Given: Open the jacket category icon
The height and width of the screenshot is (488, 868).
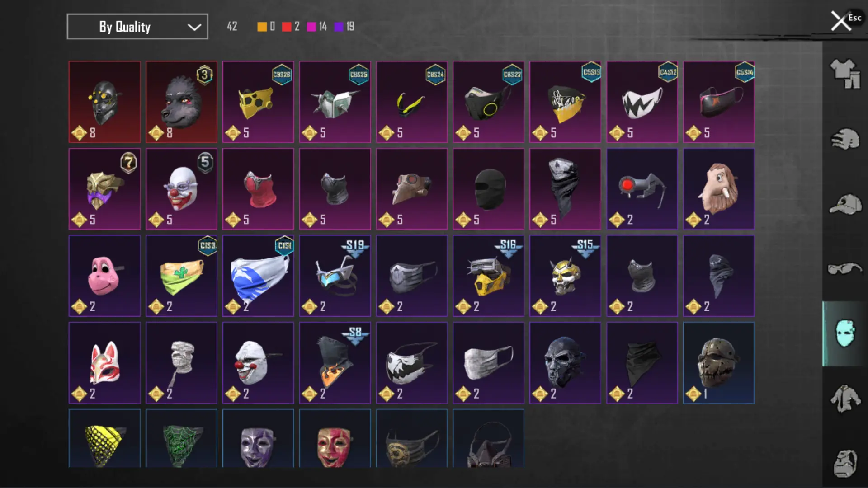Looking at the screenshot, I should tap(845, 399).
